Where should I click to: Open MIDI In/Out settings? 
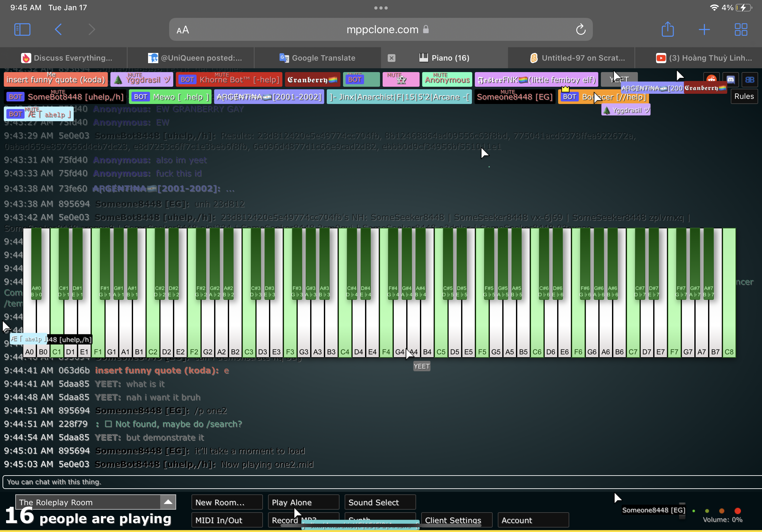(x=227, y=520)
